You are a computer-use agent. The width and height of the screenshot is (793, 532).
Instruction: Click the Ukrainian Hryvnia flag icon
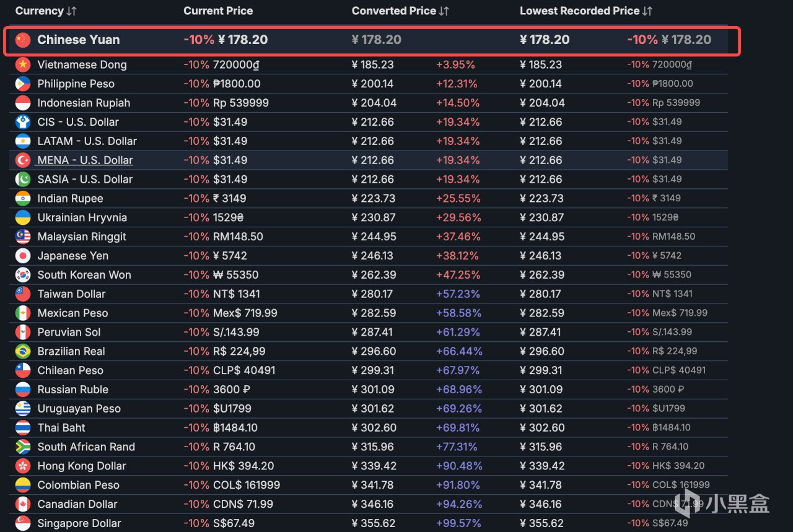(23, 217)
